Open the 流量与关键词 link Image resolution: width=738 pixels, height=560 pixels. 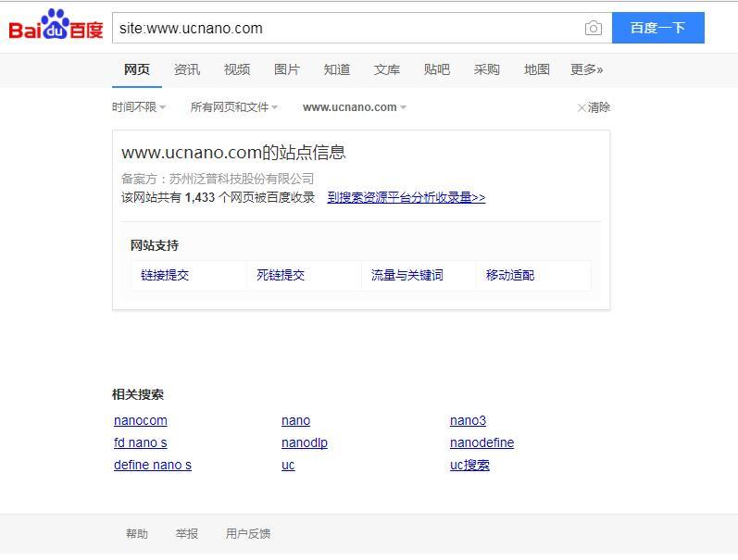[x=407, y=275]
